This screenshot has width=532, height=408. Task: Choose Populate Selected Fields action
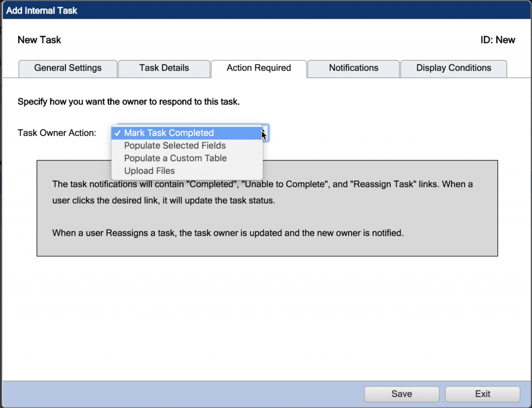coord(175,146)
